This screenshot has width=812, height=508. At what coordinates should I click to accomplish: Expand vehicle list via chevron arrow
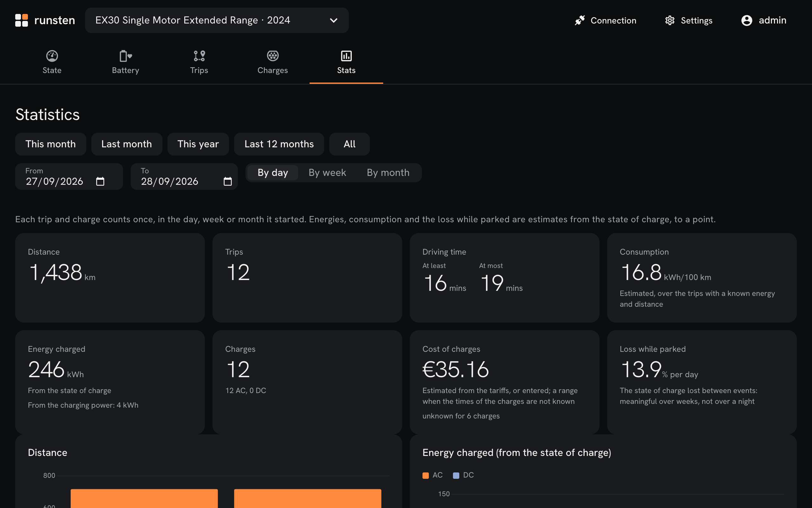coord(334,21)
